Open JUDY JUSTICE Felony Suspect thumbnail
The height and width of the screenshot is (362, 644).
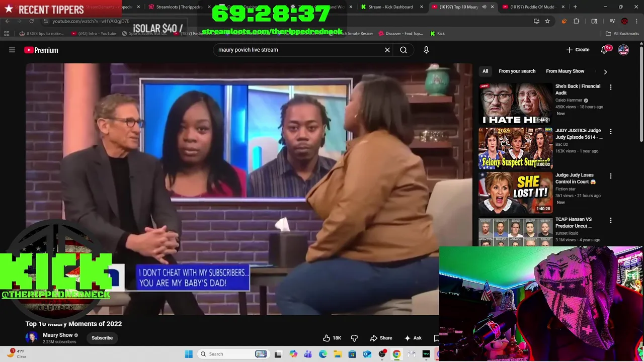[x=515, y=148]
